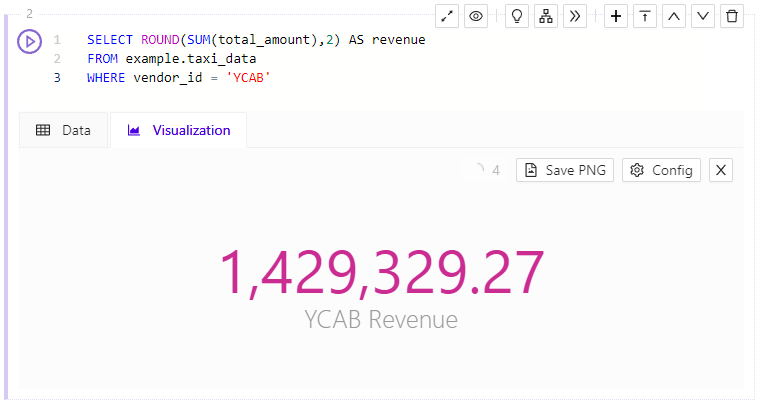The height and width of the screenshot is (405, 759).
Task: Click the loading counter showing 4
Action: tap(496, 170)
